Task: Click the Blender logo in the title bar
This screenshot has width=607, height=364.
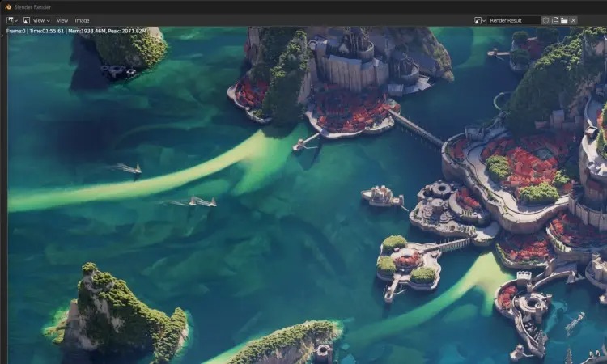Action: coord(8,7)
